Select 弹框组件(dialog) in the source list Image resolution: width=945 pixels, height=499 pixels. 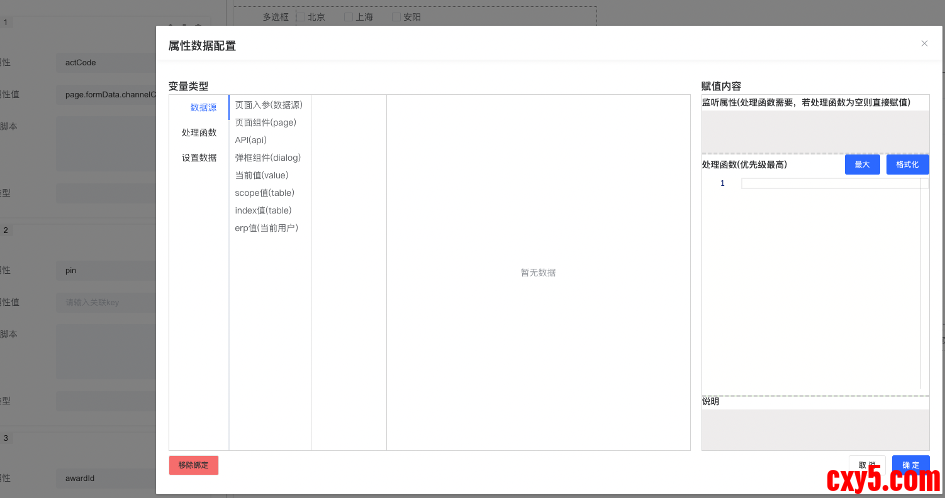coord(267,158)
